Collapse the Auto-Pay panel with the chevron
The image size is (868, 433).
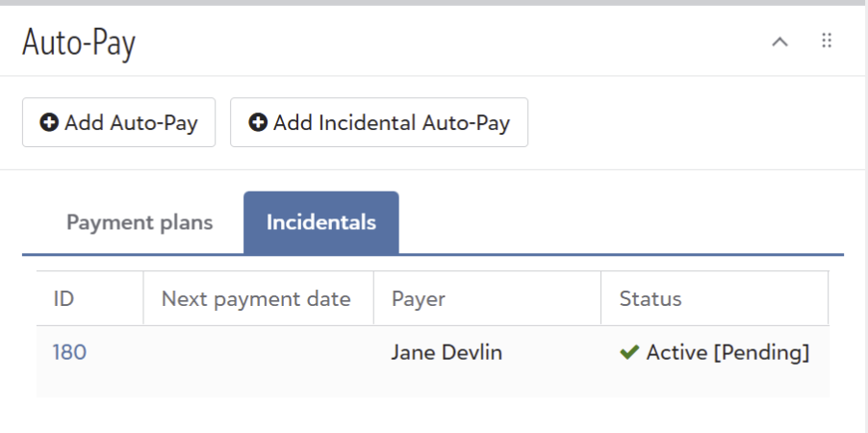(780, 41)
